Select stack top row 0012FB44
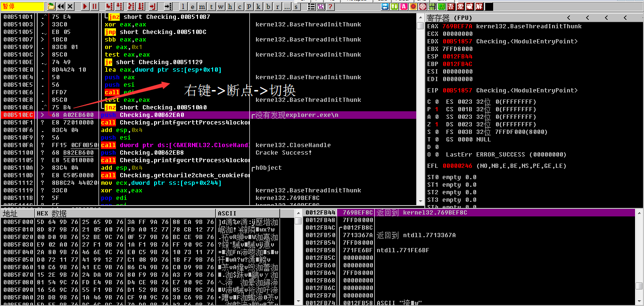Image resolution: width=644 pixels, height=306 pixels. [469, 213]
